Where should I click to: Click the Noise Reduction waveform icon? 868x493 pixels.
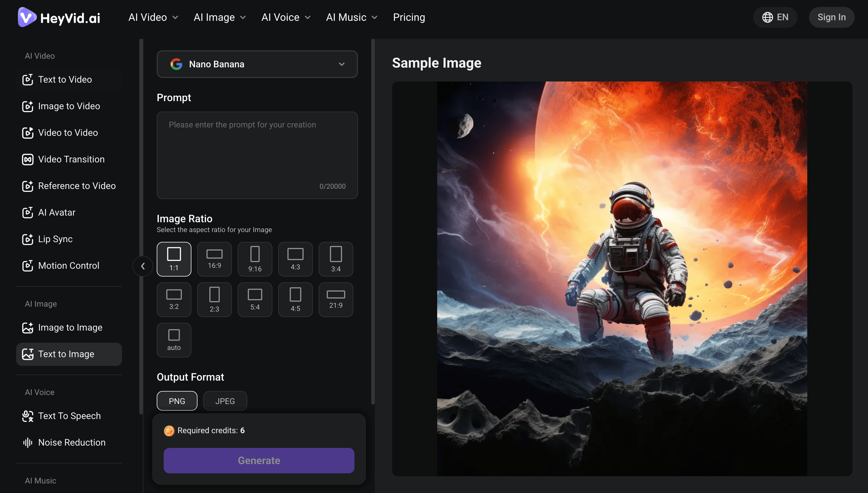[27, 442]
